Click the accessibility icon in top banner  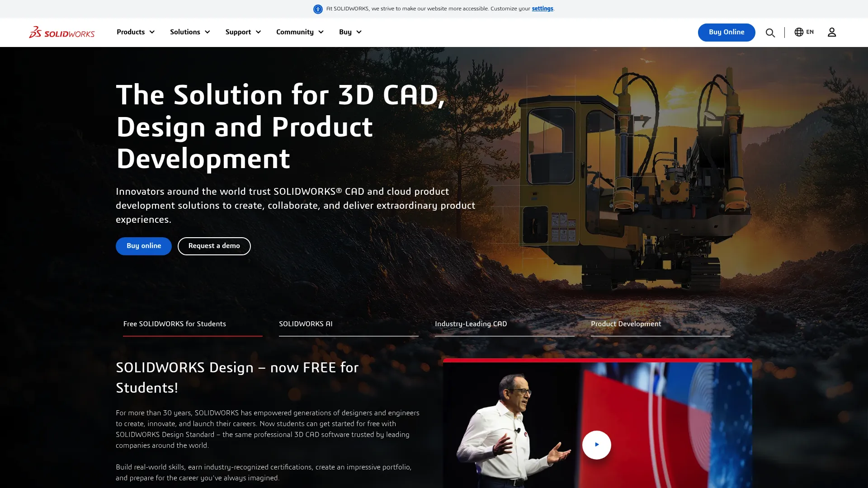tap(318, 9)
